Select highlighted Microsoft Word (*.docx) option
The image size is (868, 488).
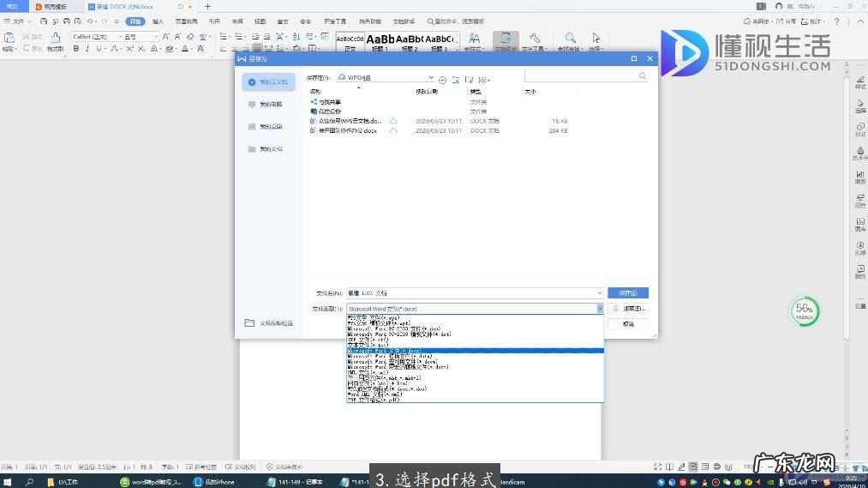coord(475,351)
